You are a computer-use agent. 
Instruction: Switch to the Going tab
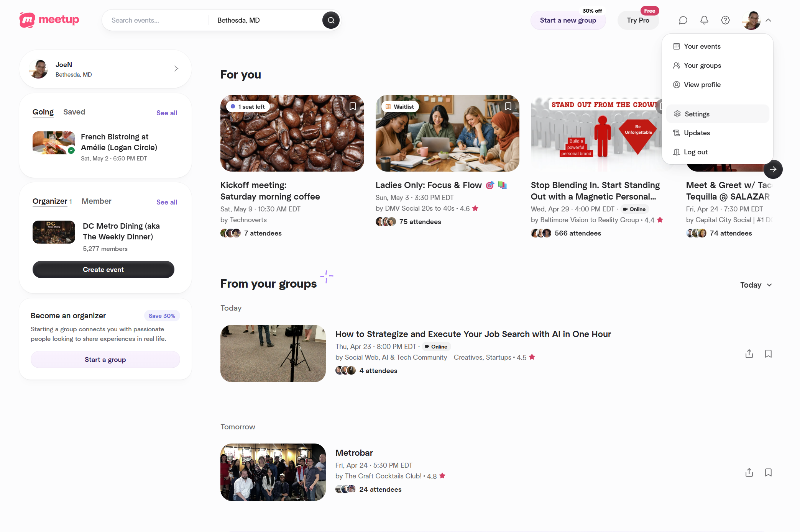[x=43, y=112]
